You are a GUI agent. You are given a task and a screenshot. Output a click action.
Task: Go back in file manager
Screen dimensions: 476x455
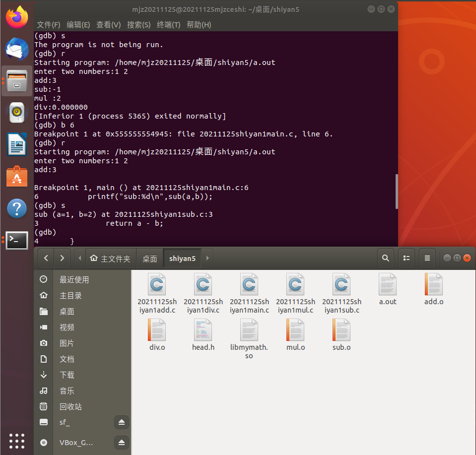[x=46, y=259]
